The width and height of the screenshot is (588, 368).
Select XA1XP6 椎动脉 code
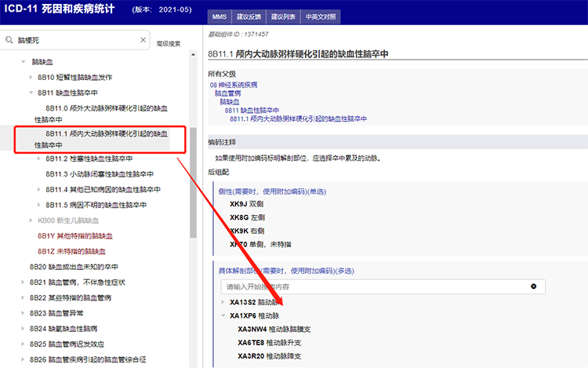255,315
